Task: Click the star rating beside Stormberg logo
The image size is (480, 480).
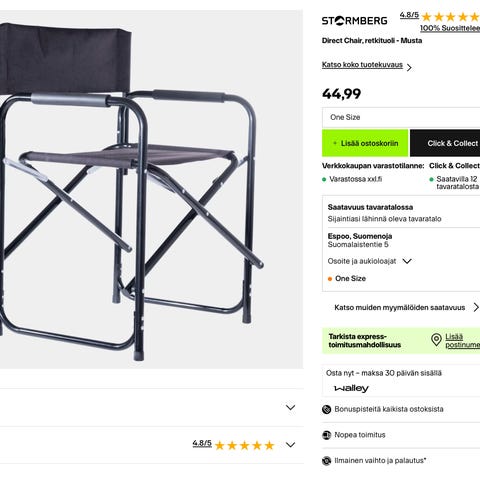Action: pos(451,16)
